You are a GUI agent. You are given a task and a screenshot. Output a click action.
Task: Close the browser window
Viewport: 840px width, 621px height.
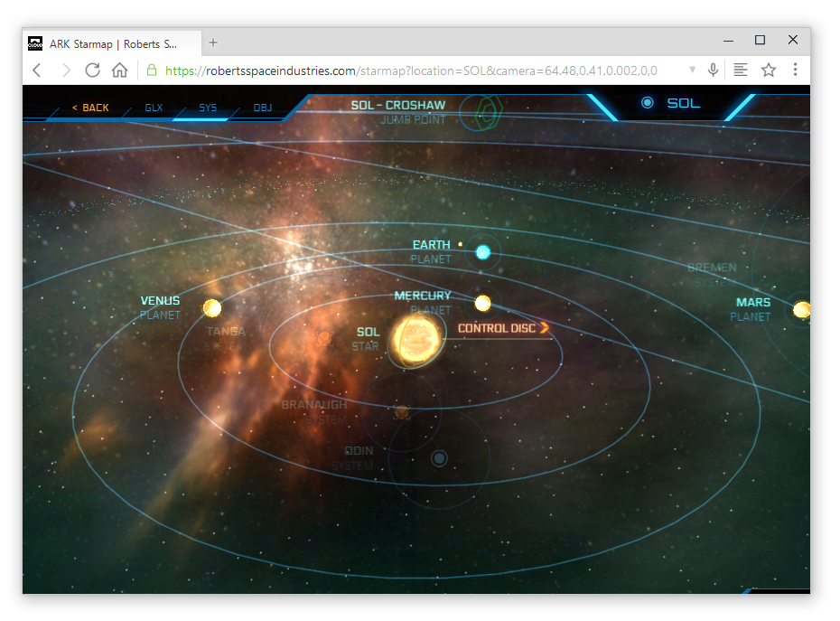(x=793, y=40)
